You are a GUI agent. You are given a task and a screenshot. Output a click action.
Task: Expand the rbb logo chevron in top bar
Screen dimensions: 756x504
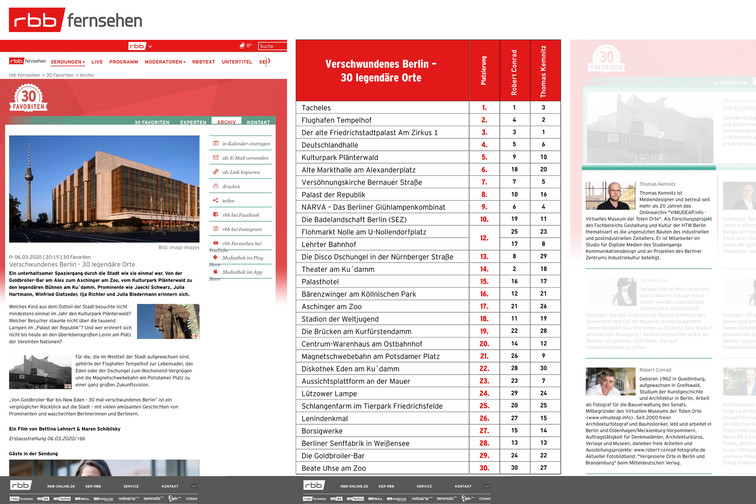tap(149, 46)
